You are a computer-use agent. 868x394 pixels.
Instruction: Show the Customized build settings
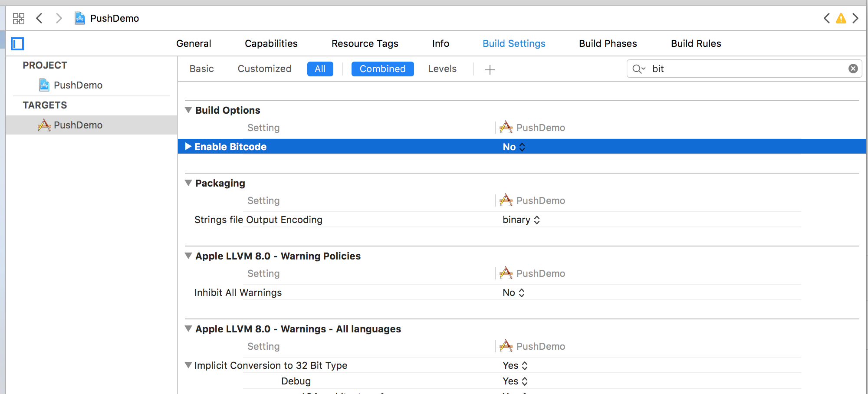tap(264, 69)
